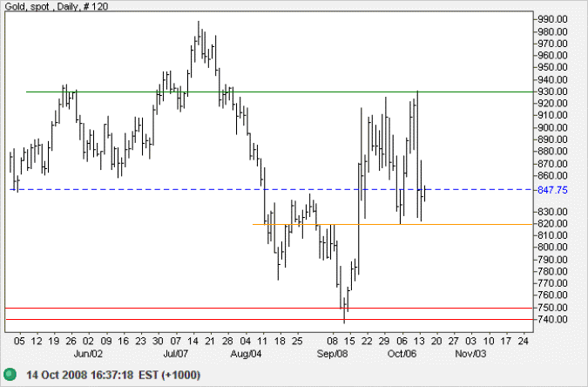The width and height of the screenshot is (588, 387).
Task: Click the 970.00 price axis label
Action: coord(552,44)
